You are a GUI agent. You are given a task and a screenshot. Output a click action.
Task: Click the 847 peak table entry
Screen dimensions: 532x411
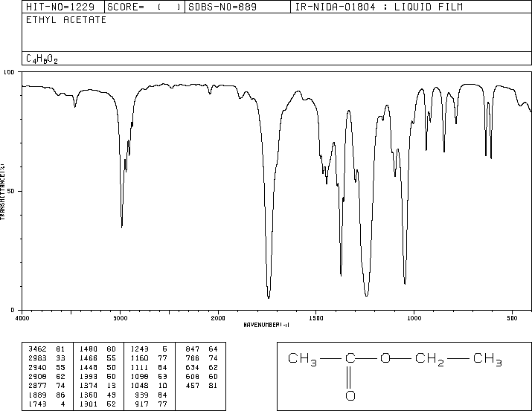[202, 349]
